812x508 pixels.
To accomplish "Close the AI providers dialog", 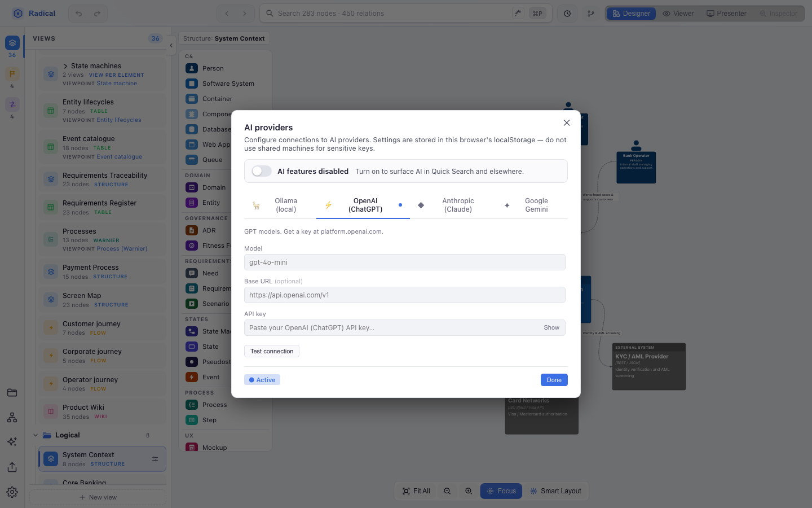I will pyautogui.click(x=567, y=123).
